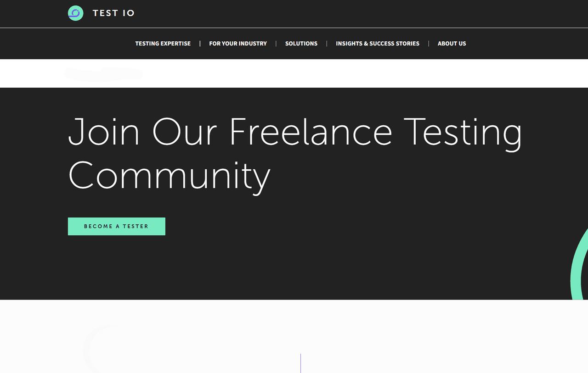Image resolution: width=588 pixels, height=373 pixels.
Task: Click the breadcrumb area below the navigation bar
Action: [103, 74]
